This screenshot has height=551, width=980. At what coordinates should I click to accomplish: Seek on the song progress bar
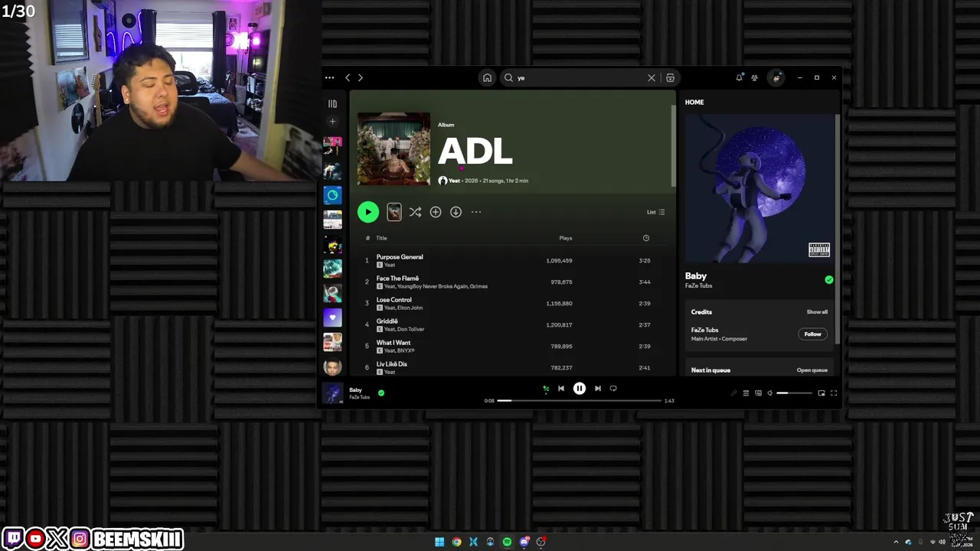click(x=580, y=401)
